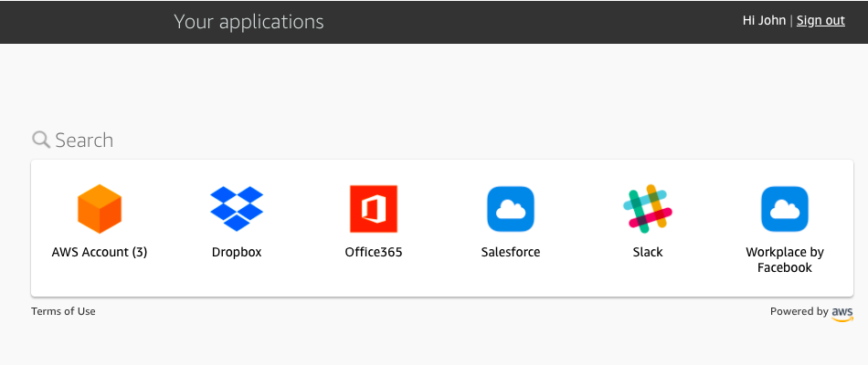The image size is (868, 365).
Task: Click the "AWS Account (3)" label
Action: point(100,252)
